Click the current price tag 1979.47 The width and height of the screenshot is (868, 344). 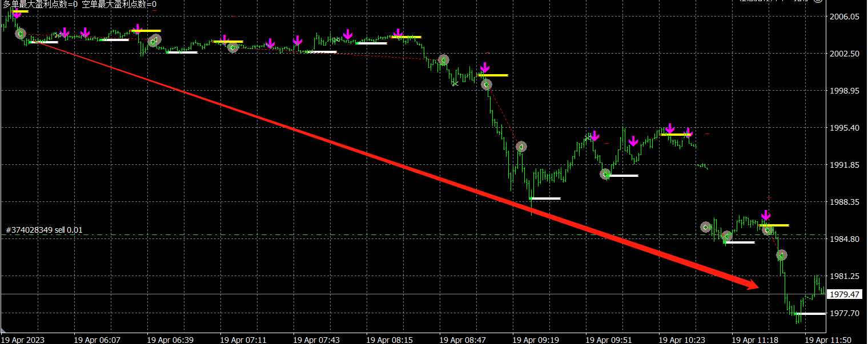click(x=845, y=294)
